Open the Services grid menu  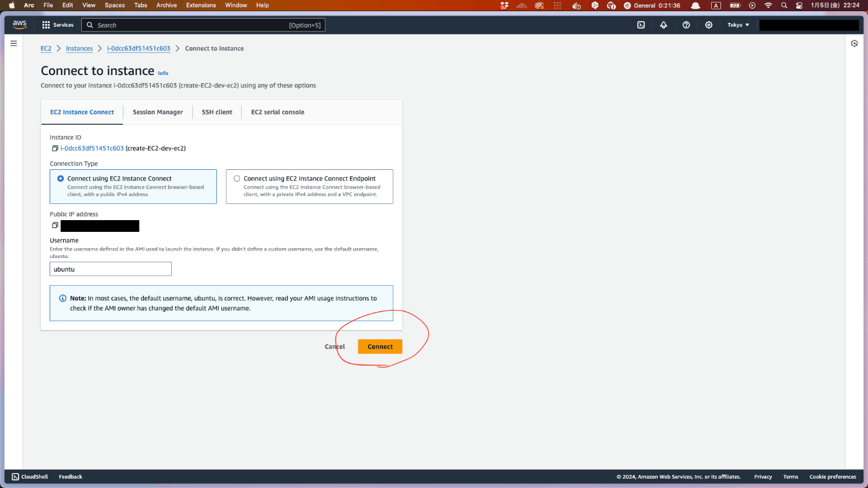point(58,25)
